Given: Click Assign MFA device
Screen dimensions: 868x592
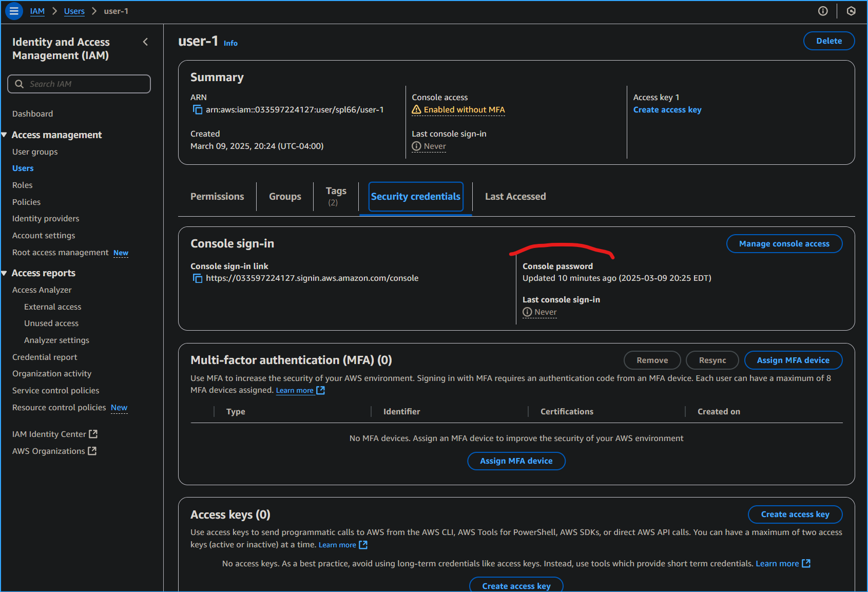Looking at the screenshot, I should 793,360.
